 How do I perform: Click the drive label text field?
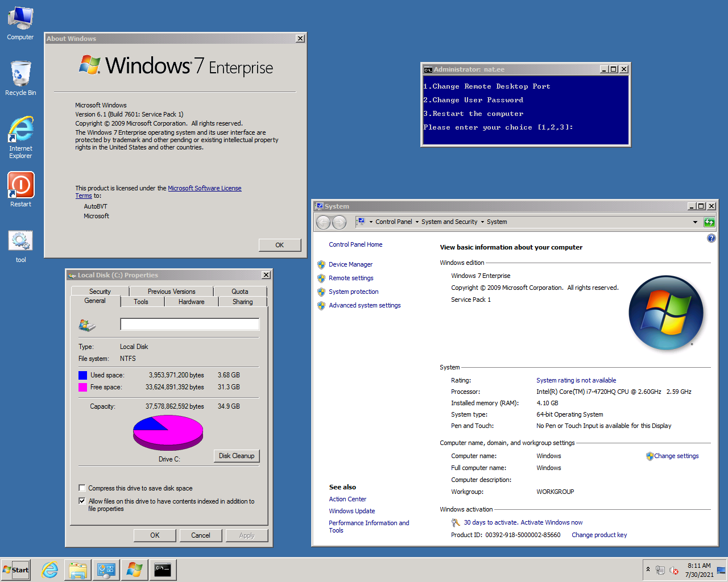(x=189, y=325)
